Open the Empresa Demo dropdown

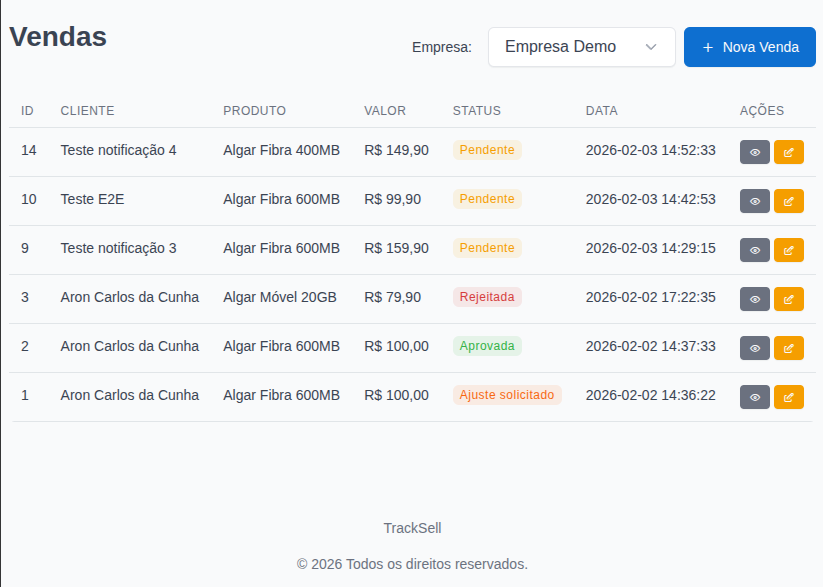pos(582,47)
